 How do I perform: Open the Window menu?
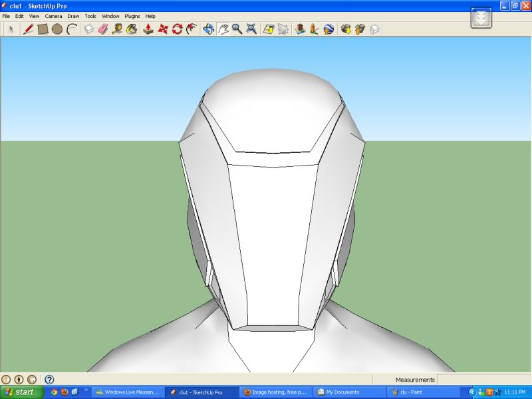110,16
